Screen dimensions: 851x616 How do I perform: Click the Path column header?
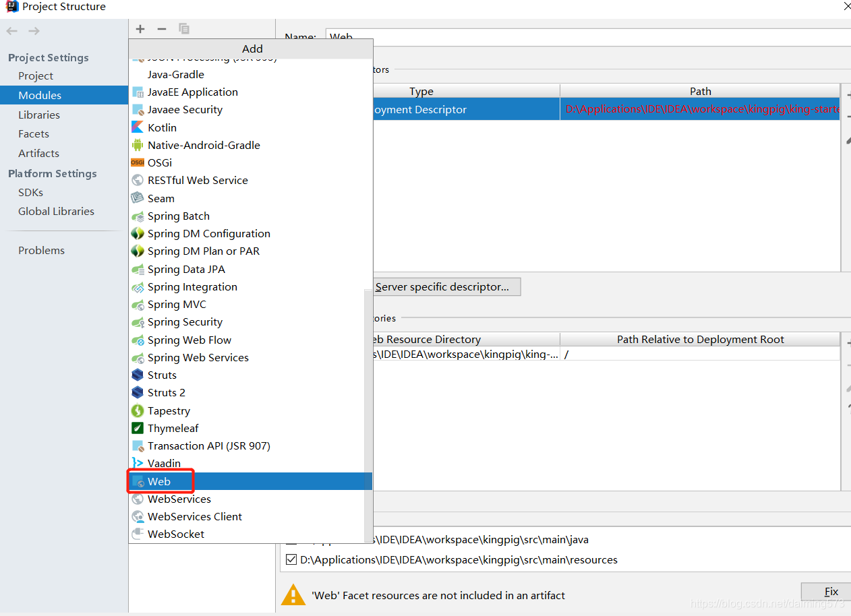coord(700,91)
